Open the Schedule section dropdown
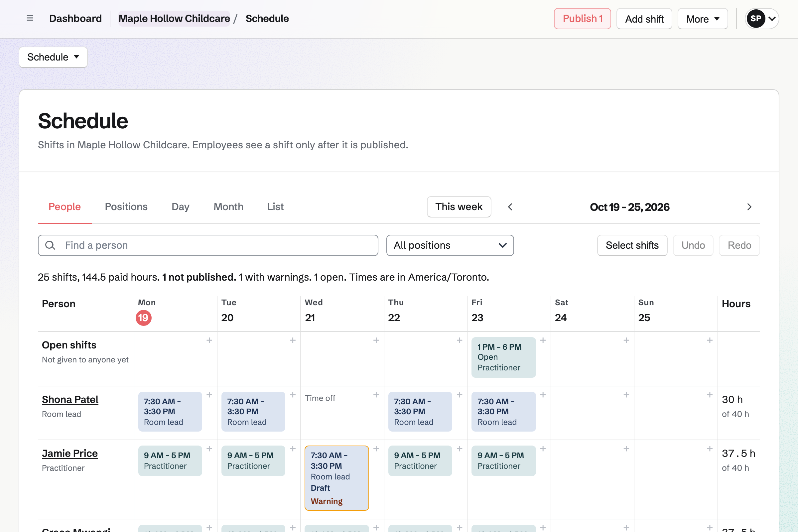 coord(53,57)
